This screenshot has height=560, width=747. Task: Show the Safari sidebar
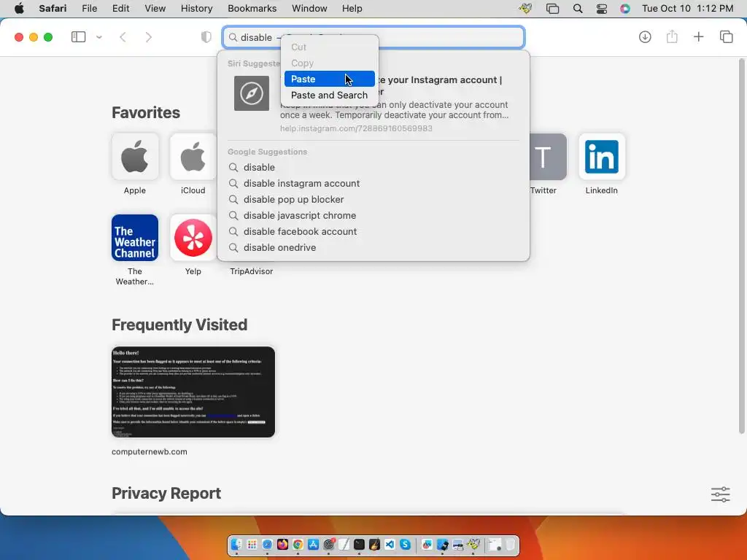[x=78, y=36]
